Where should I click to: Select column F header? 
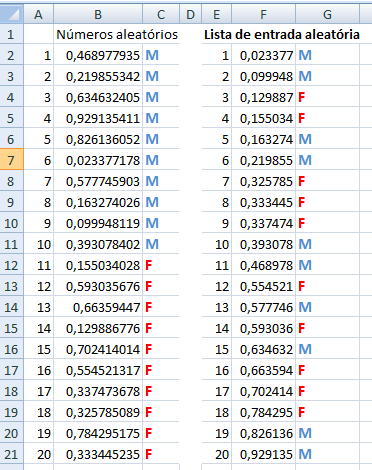point(263,14)
